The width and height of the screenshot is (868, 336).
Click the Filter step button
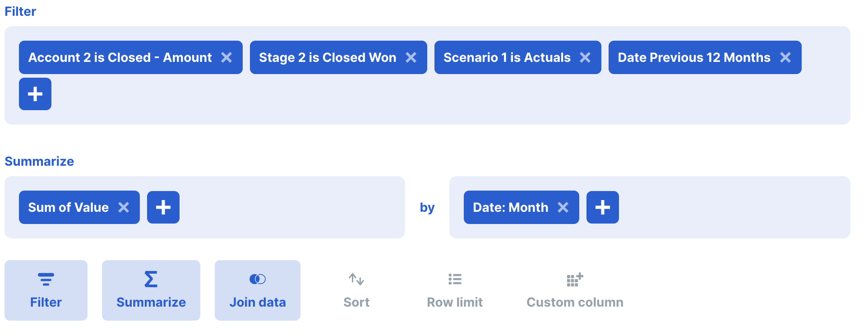pos(46,290)
